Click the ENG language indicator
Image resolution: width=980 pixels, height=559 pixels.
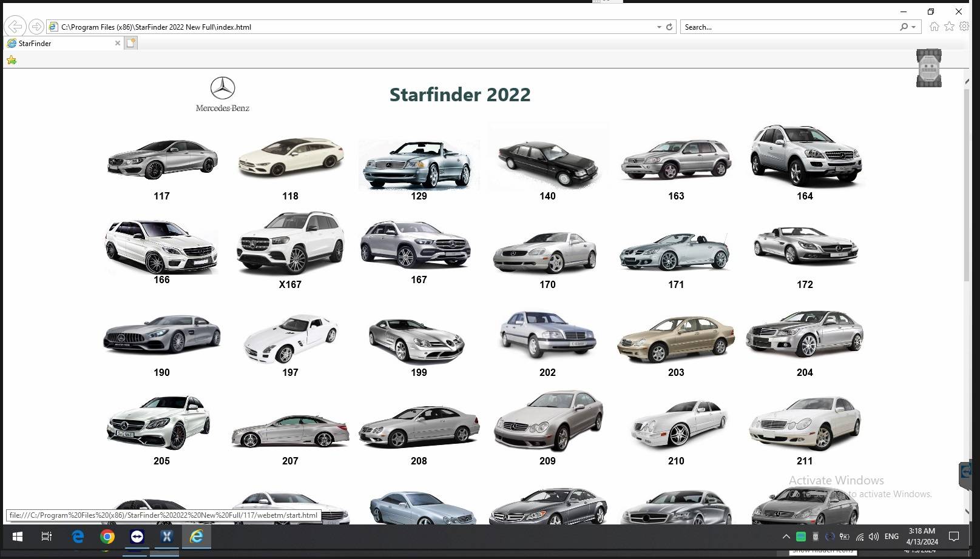tap(891, 537)
